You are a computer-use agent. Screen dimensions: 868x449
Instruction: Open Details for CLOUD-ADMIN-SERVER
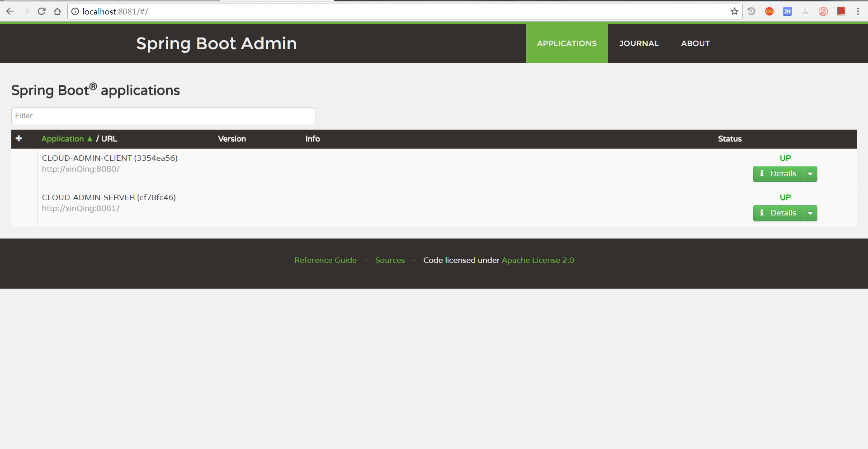(778, 213)
